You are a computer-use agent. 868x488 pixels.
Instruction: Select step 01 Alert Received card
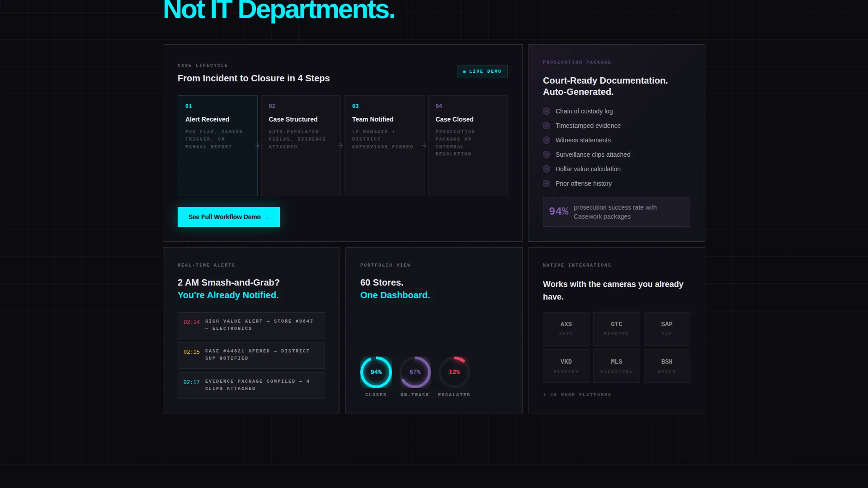[217, 145]
